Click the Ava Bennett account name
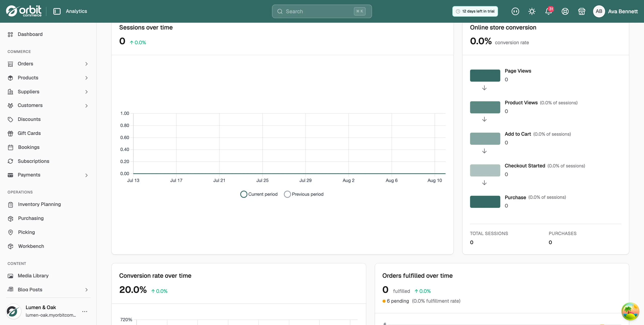The image size is (644, 325). click(x=623, y=11)
